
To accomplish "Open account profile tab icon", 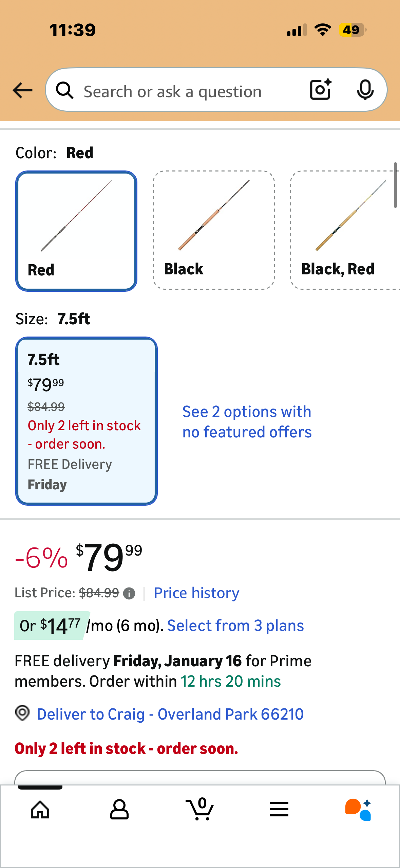I will [x=119, y=810].
